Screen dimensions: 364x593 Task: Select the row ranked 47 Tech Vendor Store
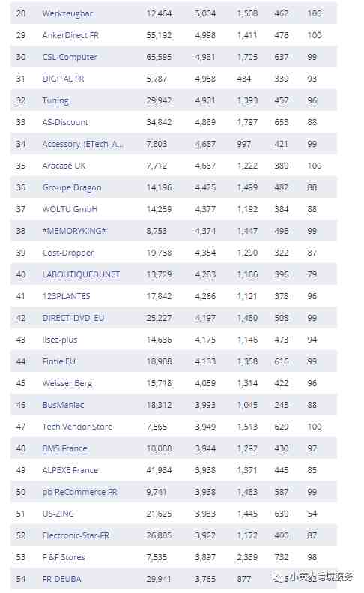coord(174,427)
